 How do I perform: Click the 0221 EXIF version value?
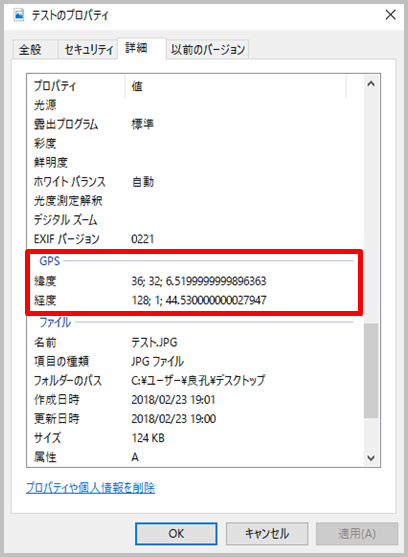click(x=143, y=239)
